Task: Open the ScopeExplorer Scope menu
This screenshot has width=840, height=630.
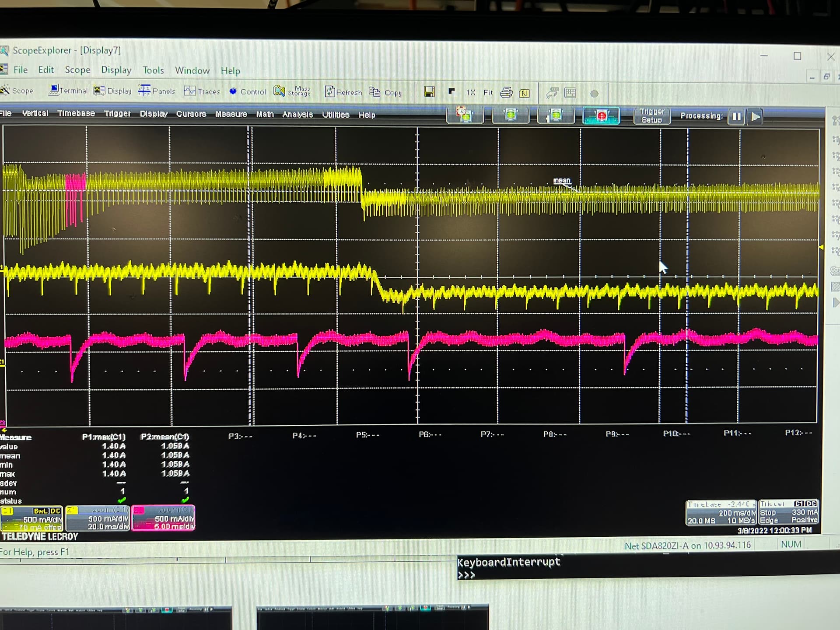Action: (77, 70)
